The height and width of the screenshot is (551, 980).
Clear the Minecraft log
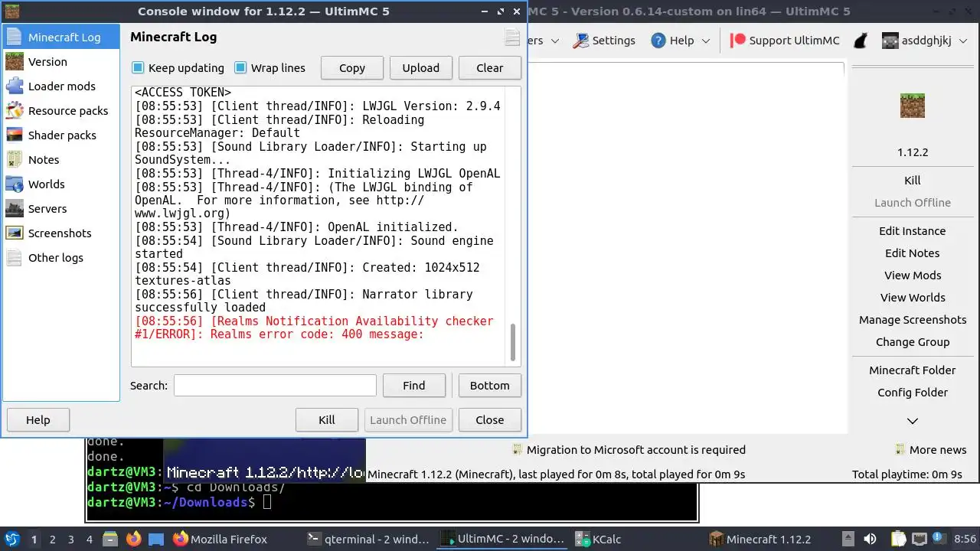[490, 67]
